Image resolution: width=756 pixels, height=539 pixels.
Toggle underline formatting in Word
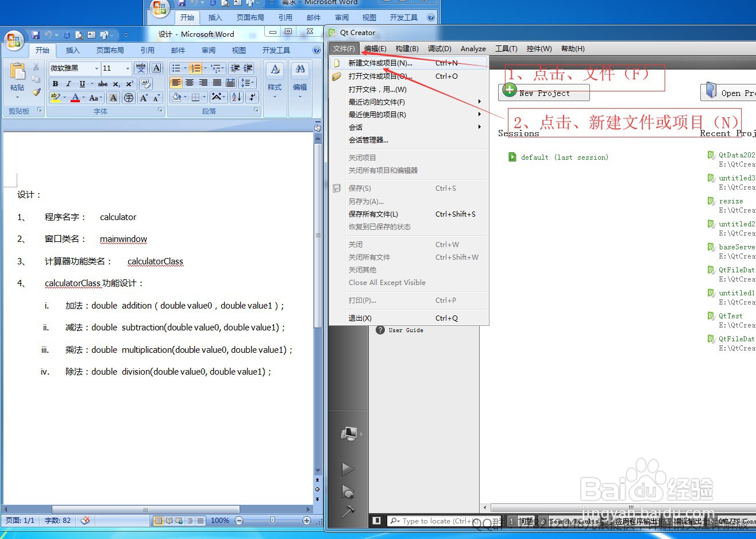(x=82, y=84)
